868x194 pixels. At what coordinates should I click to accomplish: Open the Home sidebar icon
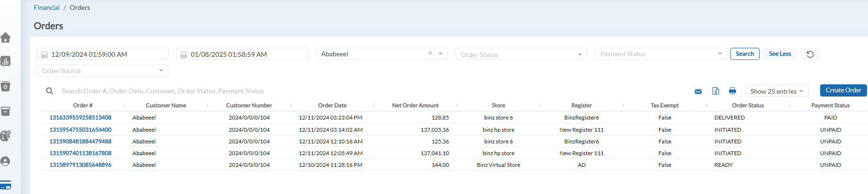(6, 37)
